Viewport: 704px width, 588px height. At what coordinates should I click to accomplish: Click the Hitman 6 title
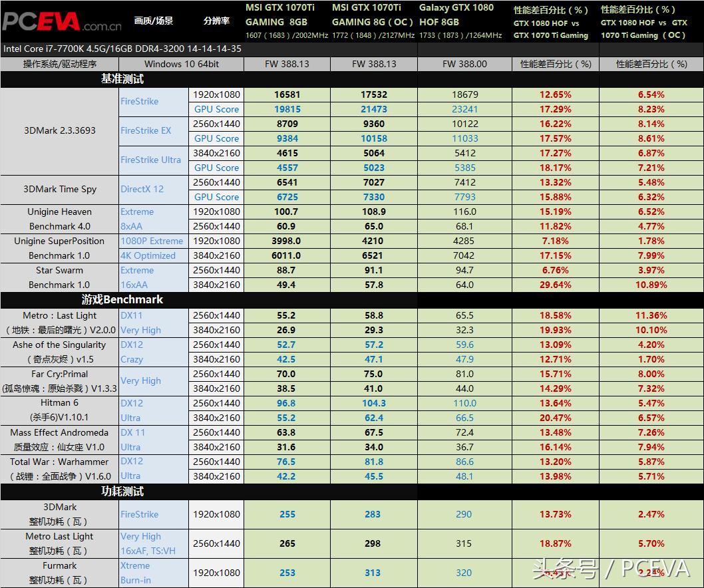pos(59,402)
